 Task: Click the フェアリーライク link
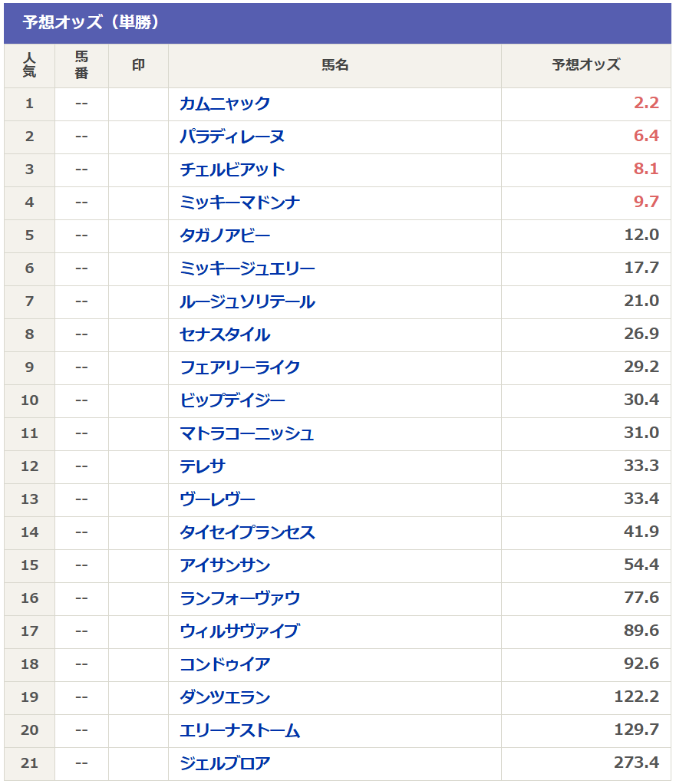pos(240,368)
